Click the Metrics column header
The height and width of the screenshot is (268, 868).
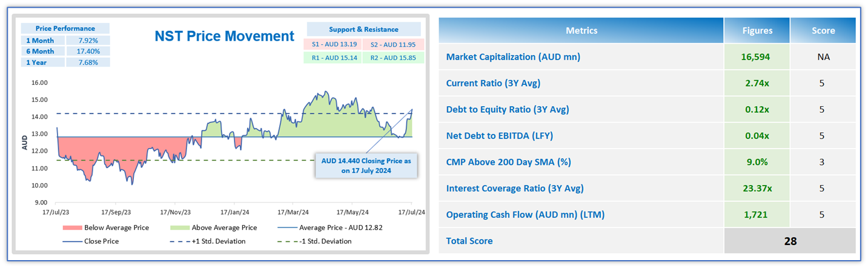pyautogui.click(x=581, y=30)
